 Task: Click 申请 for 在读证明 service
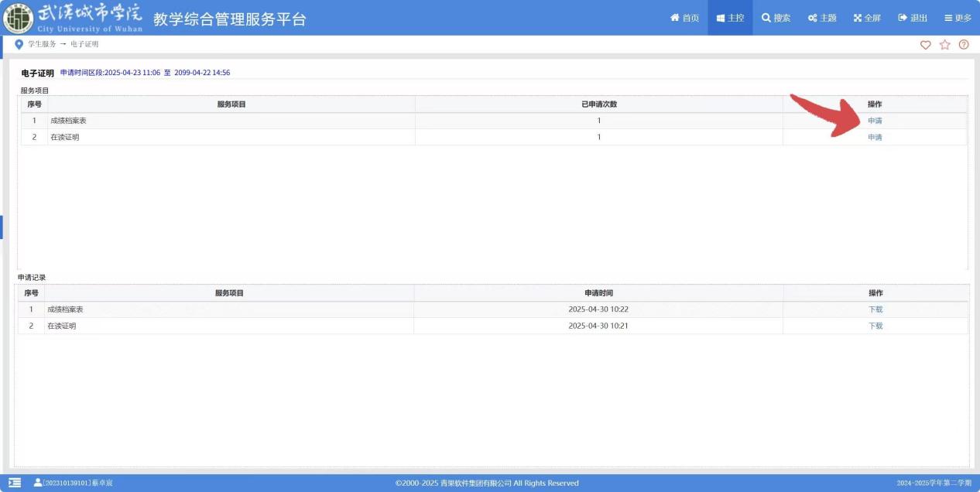point(875,137)
